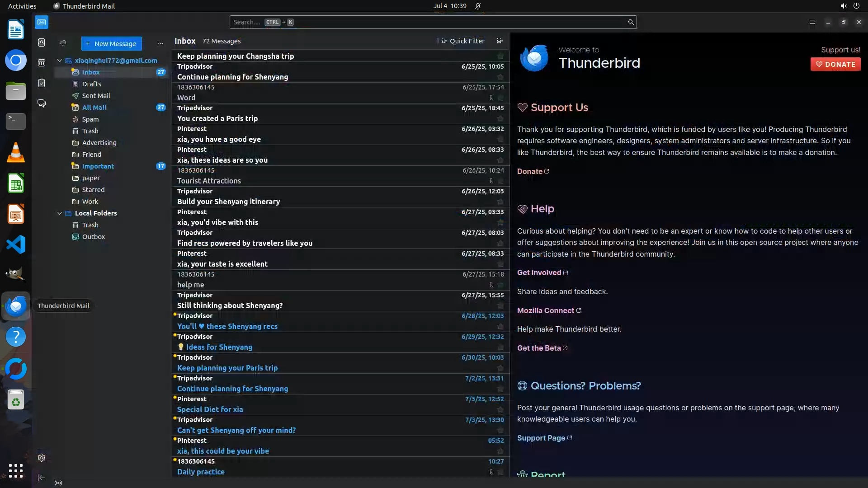Collapse the Local Folders tree
The height and width of the screenshot is (488, 868).
(60, 213)
